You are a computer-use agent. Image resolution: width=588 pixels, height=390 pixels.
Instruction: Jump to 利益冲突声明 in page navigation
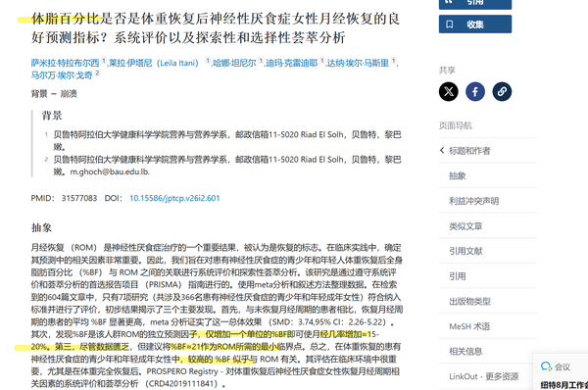(474, 201)
